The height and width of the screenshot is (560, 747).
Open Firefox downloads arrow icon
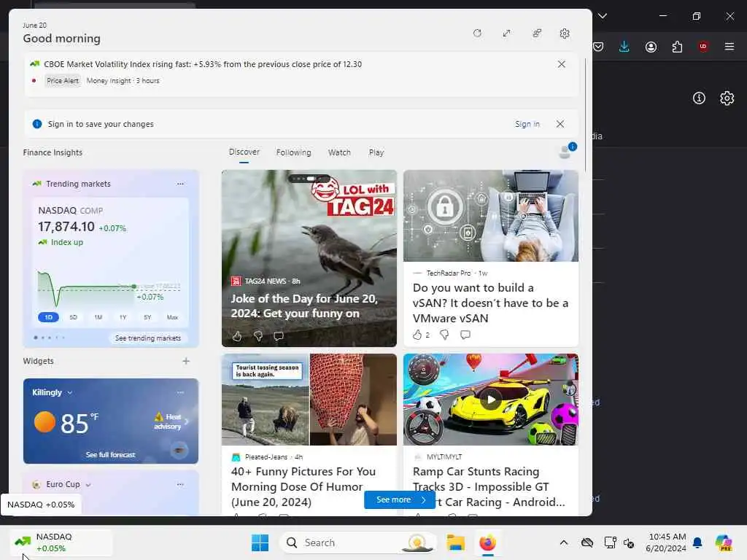(624, 47)
